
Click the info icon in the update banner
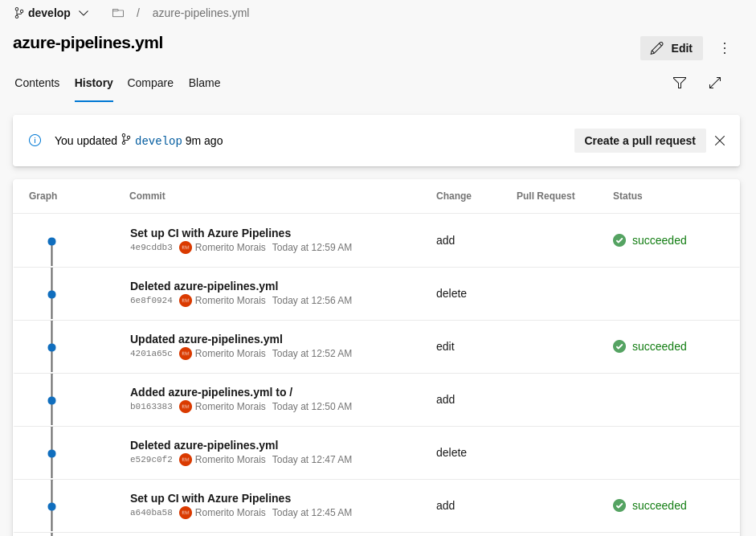pyautogui.click(x=35, y=141)
